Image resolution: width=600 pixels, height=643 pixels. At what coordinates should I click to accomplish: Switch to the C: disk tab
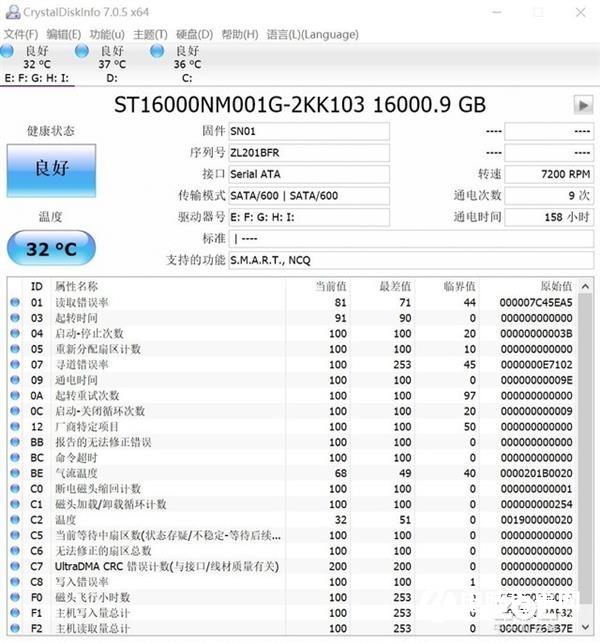187,64
